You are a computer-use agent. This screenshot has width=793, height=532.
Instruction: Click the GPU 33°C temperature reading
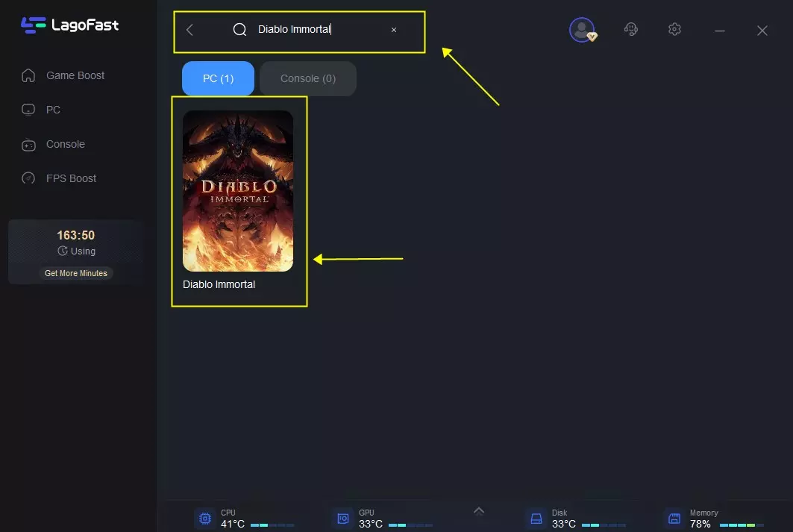point(371,524)
